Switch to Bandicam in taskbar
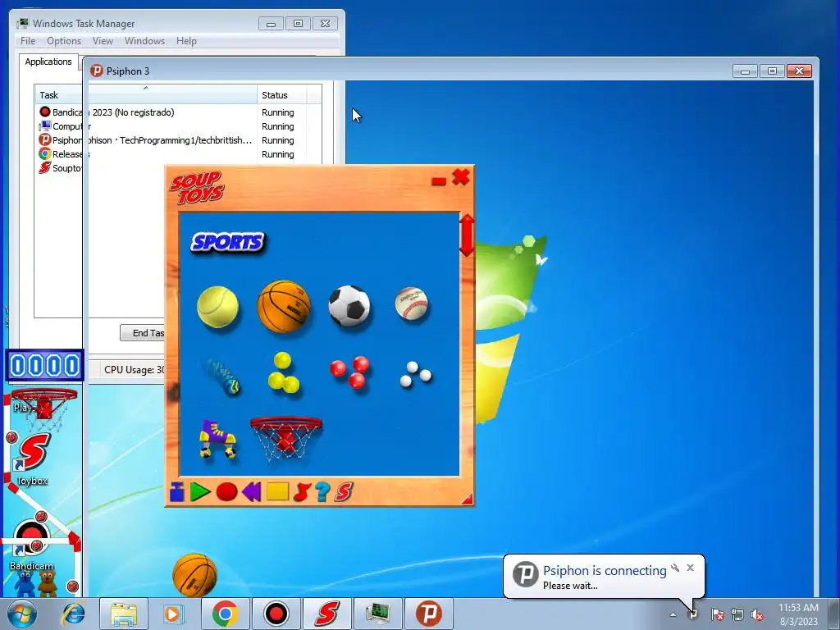Viewport: 840px width, 630px height. click(276, 614)
